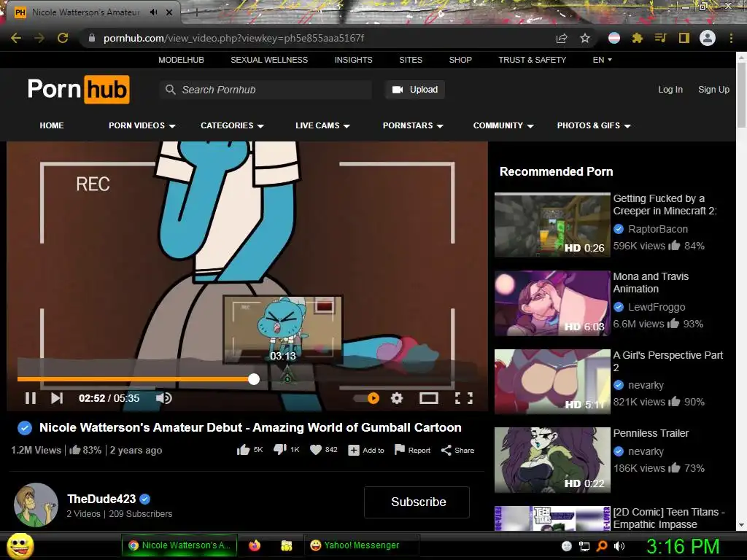Screen dimensions: 747x560
Task: Click the TheDude423 channel avatar
Action: [36, 505]
